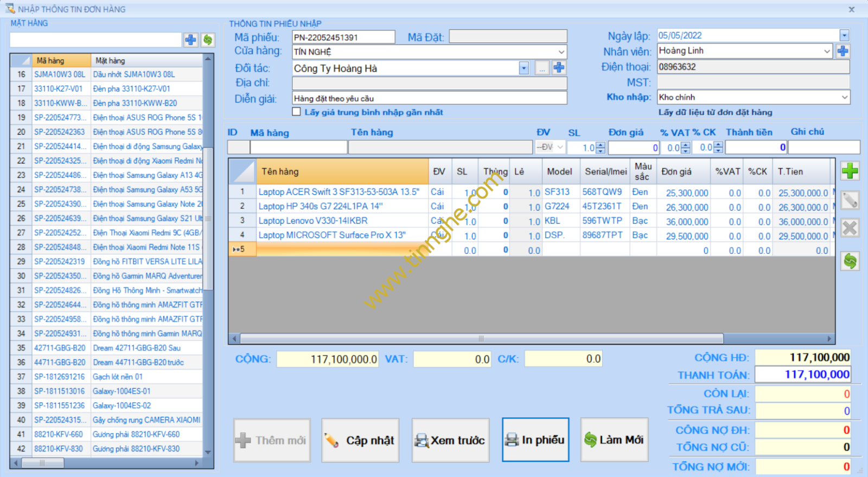Image resolution: width=868 pixels, height=477 pixels.
Task: Click the Serial/Imei column header
Action: click(x=605, y=171)
